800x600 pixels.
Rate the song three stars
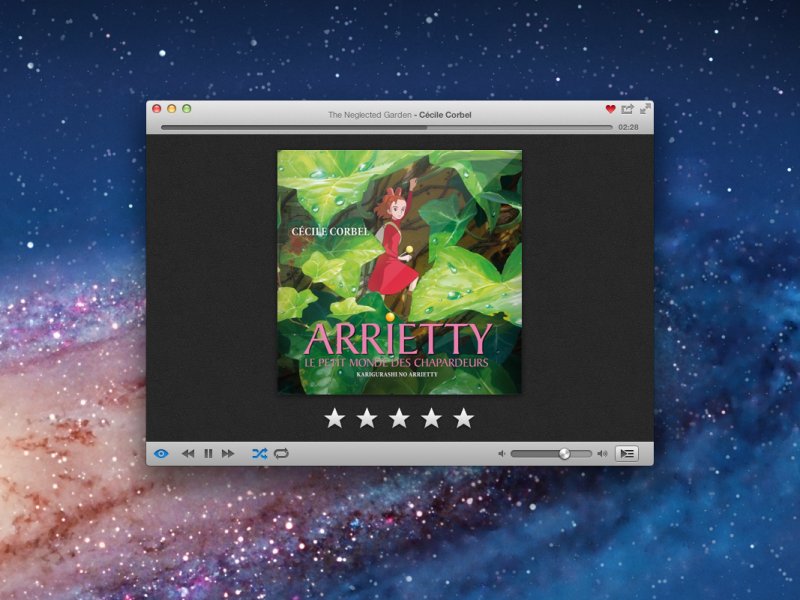coord(399,418)
